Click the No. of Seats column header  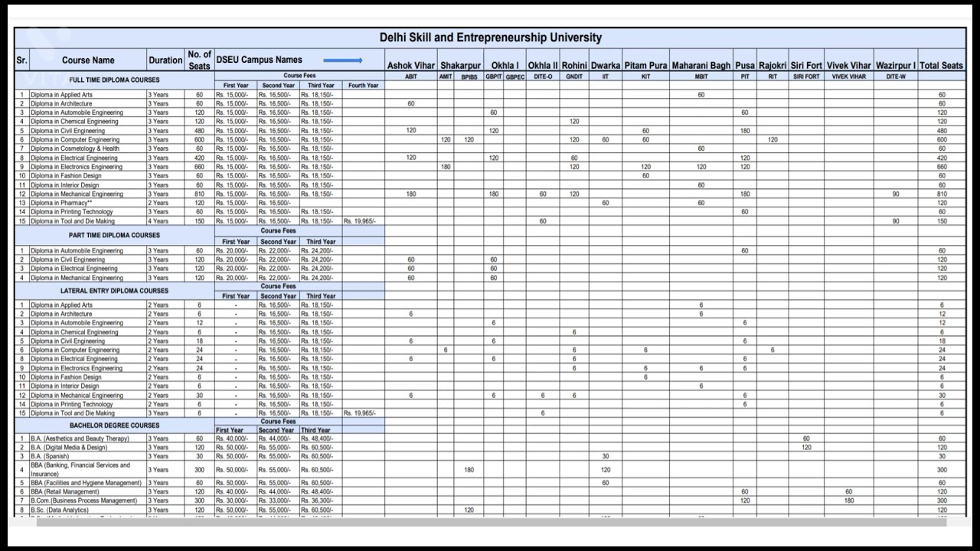coord(199,60)
